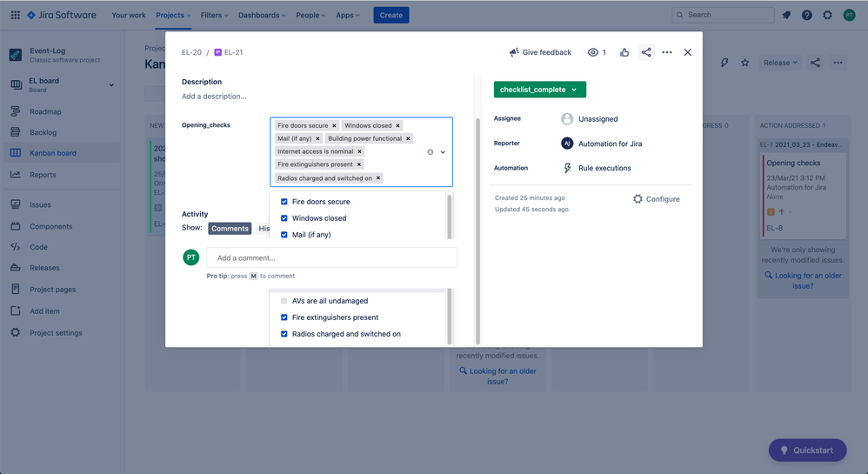This screenshot has height=474, width=868.
Task: Open Issues in the sidebar
Action: click(62, 204)
